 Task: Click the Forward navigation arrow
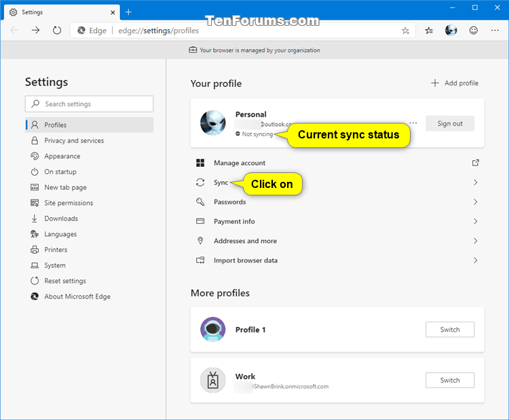(35, 31)
